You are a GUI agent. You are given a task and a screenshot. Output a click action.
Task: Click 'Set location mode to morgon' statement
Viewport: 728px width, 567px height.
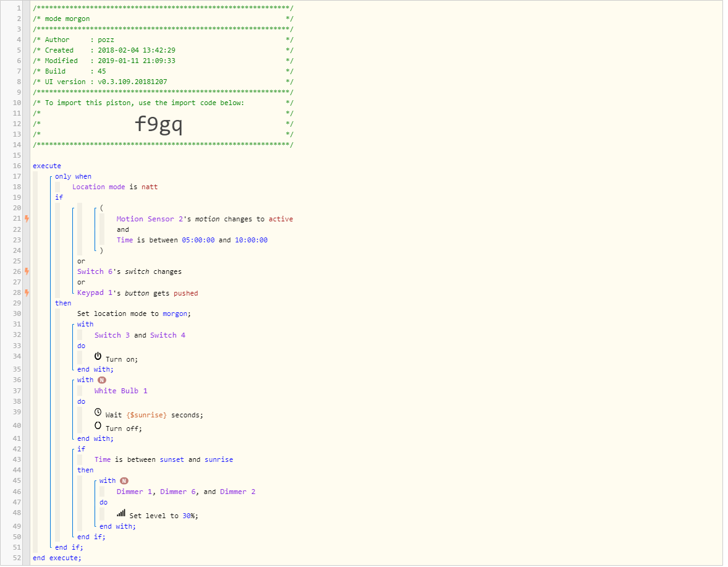tap(133, 313)
